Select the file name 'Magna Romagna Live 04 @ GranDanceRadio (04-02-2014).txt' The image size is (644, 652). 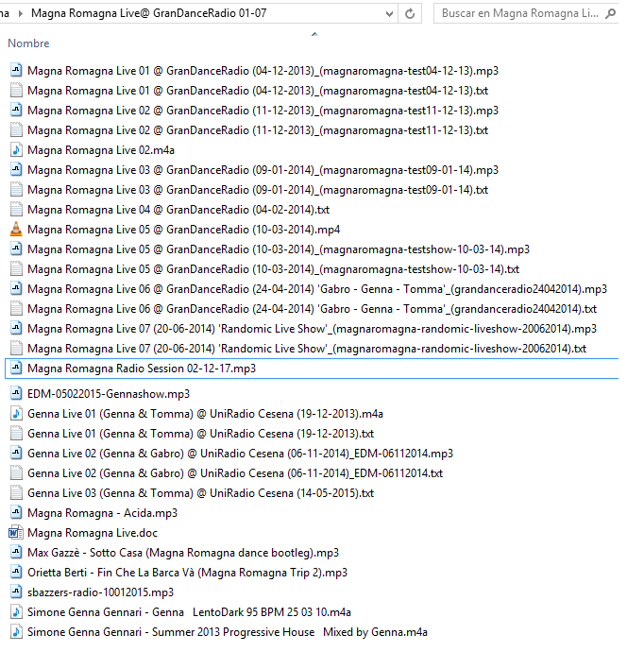(x=178, y=210)
